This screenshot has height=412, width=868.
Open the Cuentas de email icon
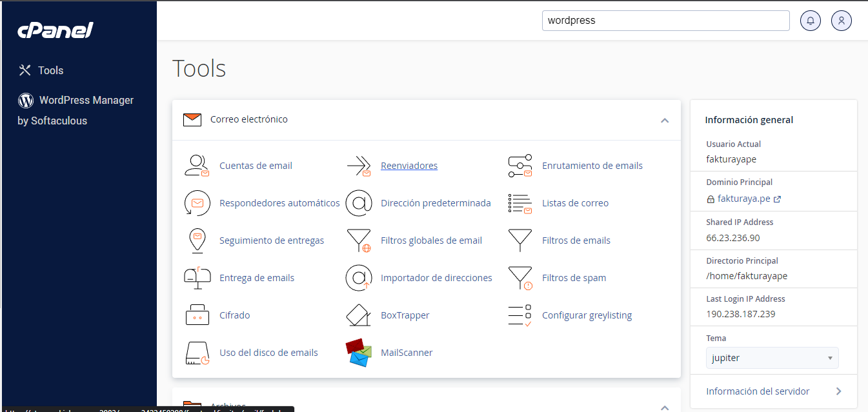(x=197, y=166)
